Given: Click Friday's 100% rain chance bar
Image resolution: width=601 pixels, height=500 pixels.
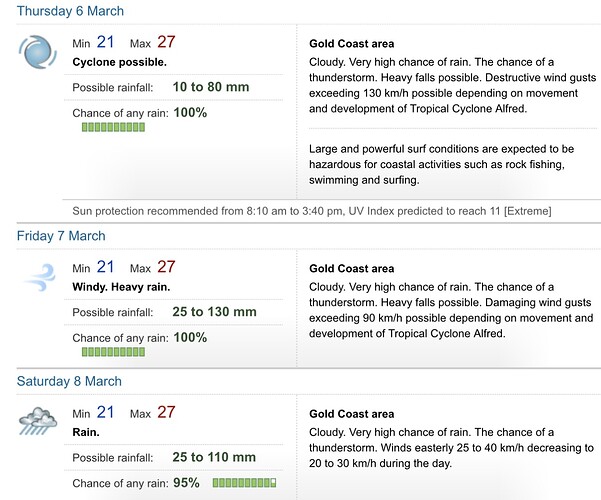Looking at the screenshot, I should [113, 352].
